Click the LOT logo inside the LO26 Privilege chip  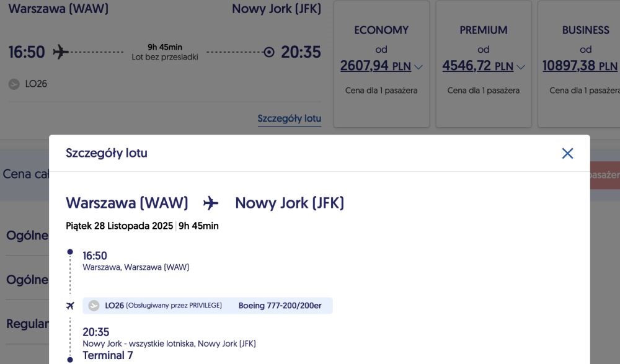click(x=94, y=306)
